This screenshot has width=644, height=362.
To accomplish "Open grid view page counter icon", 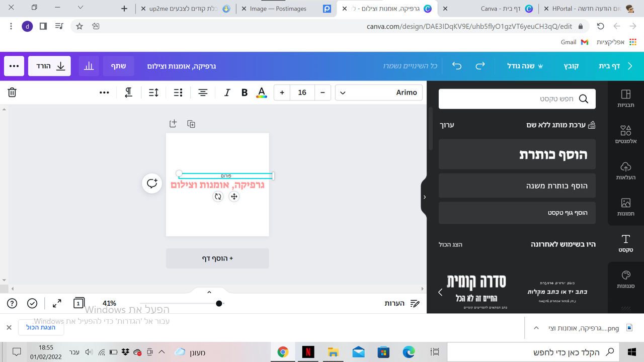I will [78, 303].
